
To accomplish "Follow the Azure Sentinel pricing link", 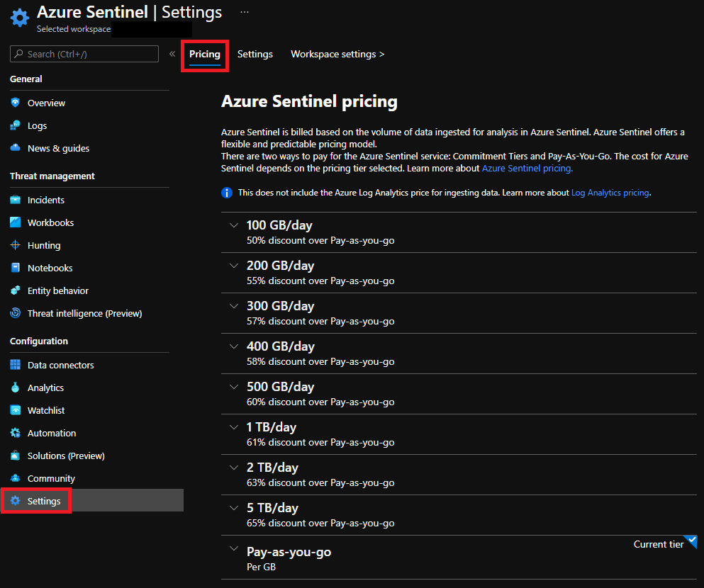I will point(527,168).
